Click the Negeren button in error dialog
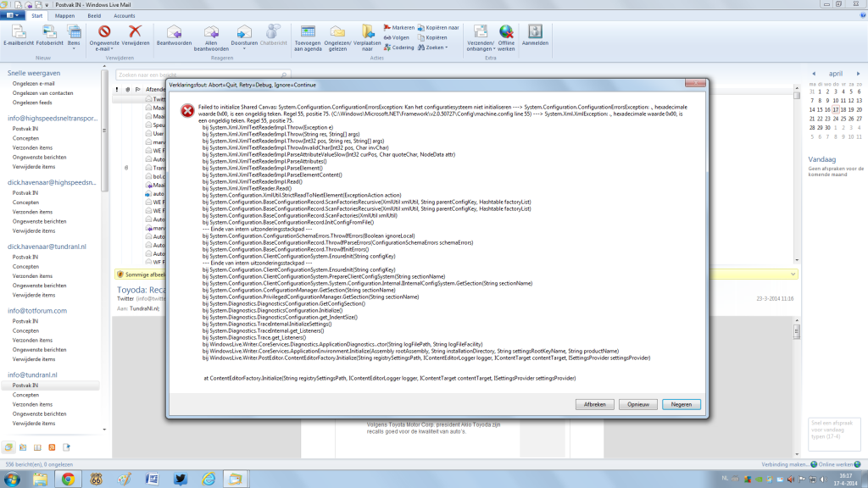Screen dimensions: 868x488 pos(681,404)
